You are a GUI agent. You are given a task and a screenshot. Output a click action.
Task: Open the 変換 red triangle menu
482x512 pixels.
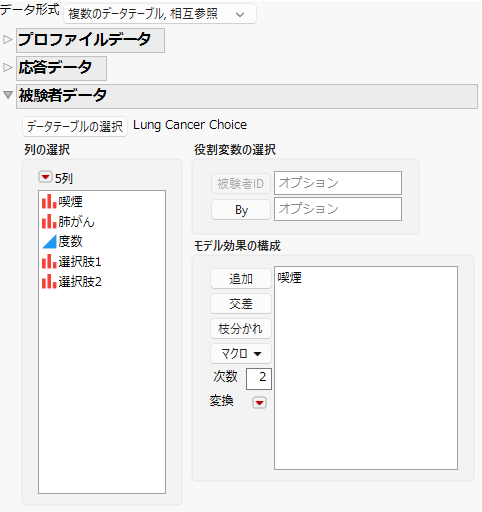[x=259, y=403]
